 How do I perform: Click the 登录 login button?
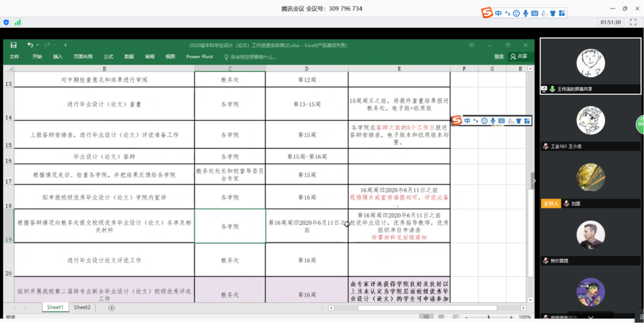[x=499, y=56]
